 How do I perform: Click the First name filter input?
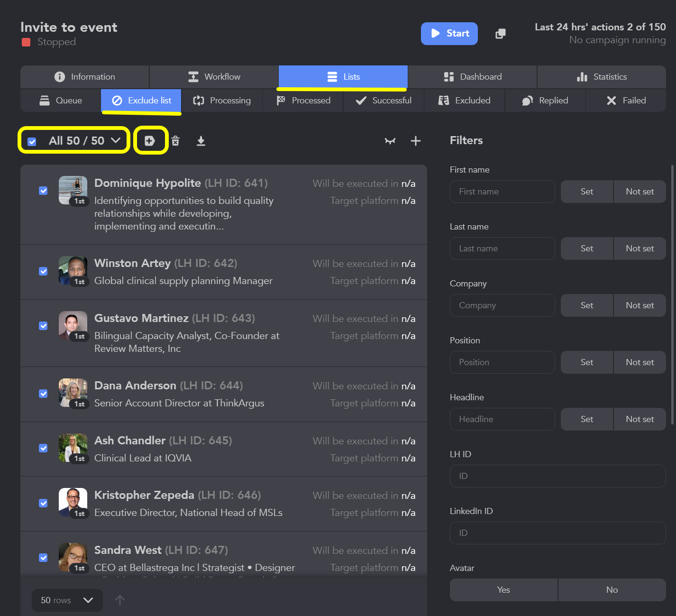pos(502,192)
